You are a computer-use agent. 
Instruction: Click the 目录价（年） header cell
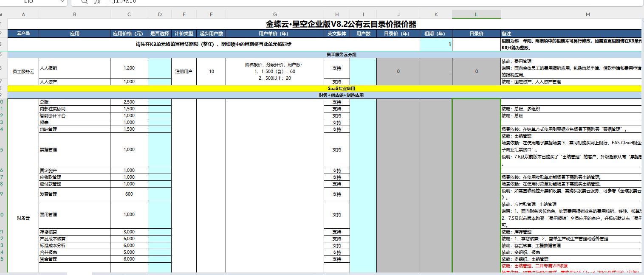pyautogui.click(x=398, y=34)
